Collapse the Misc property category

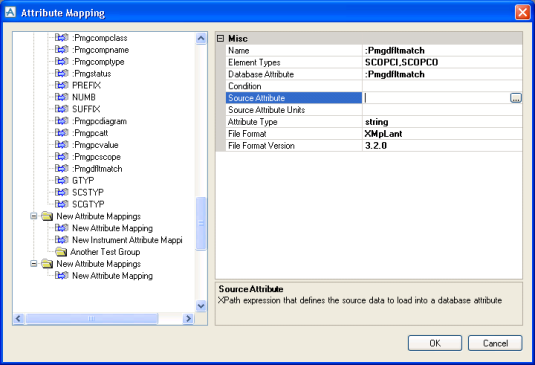pyautogui.click(x=220, y=39)
